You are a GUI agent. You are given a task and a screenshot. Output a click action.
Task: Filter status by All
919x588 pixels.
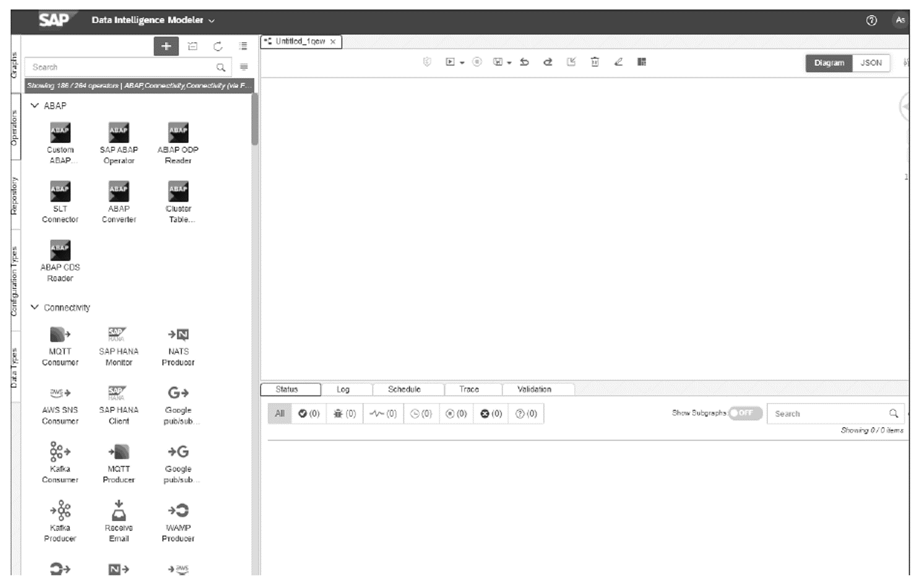(x=280, y=413)
